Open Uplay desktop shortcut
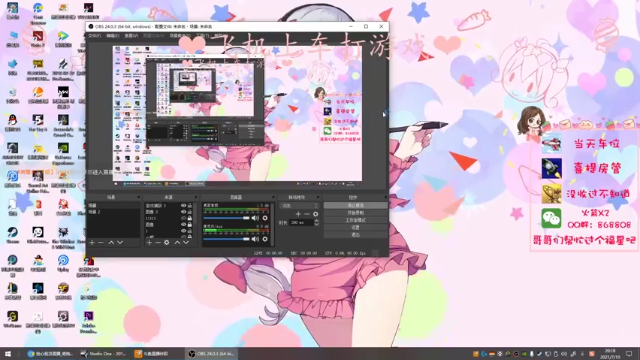The image size is (640, 360). click(x=63, y=263)
